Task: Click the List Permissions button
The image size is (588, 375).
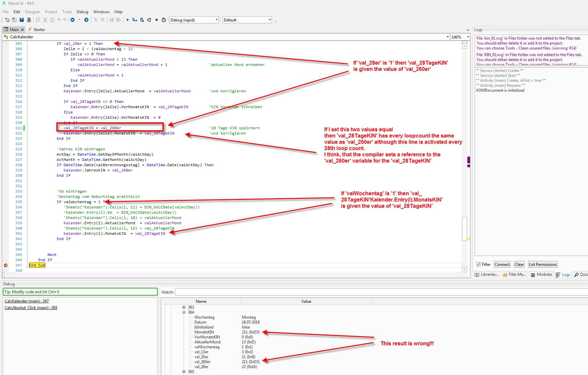Action: pyautogui.click(x=543, y=264)
